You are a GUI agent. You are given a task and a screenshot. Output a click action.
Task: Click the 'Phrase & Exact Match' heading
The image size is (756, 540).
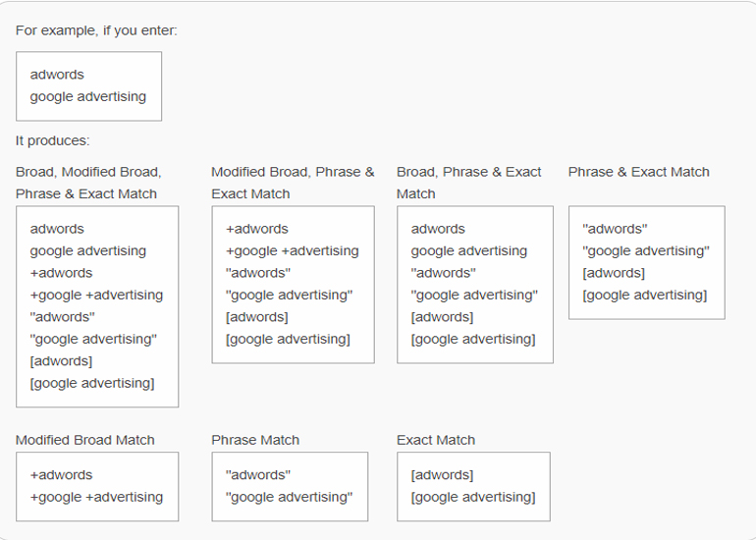pyautogui.click(x=639, y=172)
